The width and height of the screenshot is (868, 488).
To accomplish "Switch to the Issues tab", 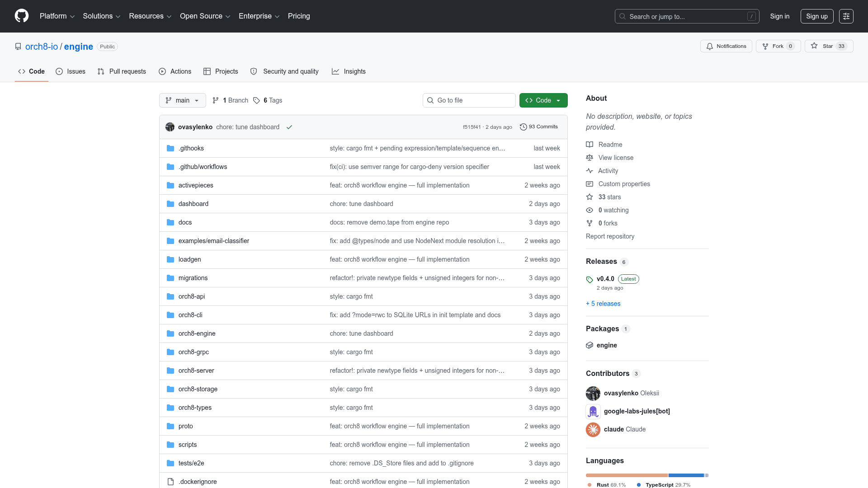I will 71,71.
